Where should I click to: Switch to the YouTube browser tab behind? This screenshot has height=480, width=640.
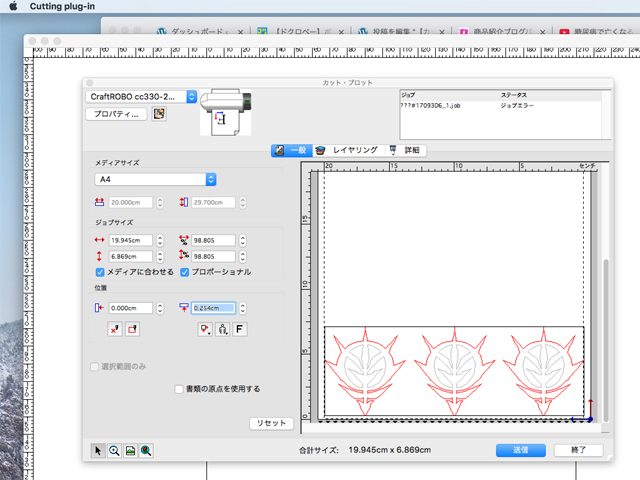597,31
